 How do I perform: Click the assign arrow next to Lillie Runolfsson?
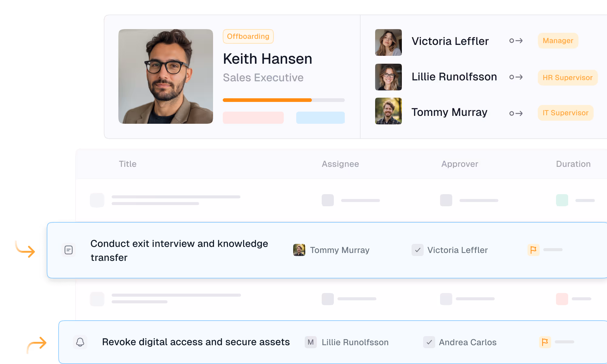point(516,77)
